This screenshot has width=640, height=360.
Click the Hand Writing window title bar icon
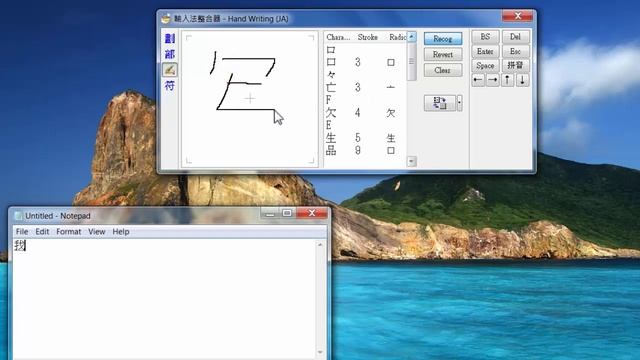(166, 19)
